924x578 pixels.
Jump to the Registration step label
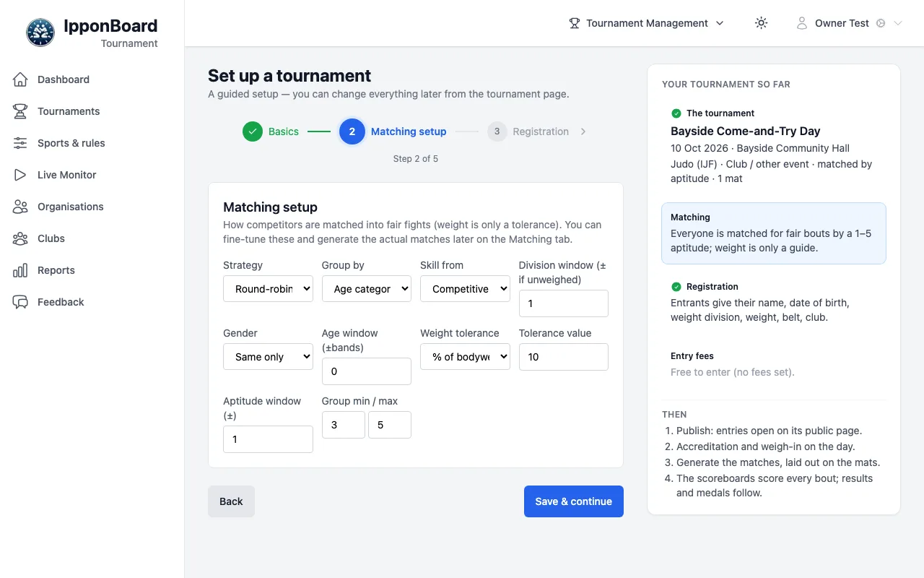pos(541,131)
